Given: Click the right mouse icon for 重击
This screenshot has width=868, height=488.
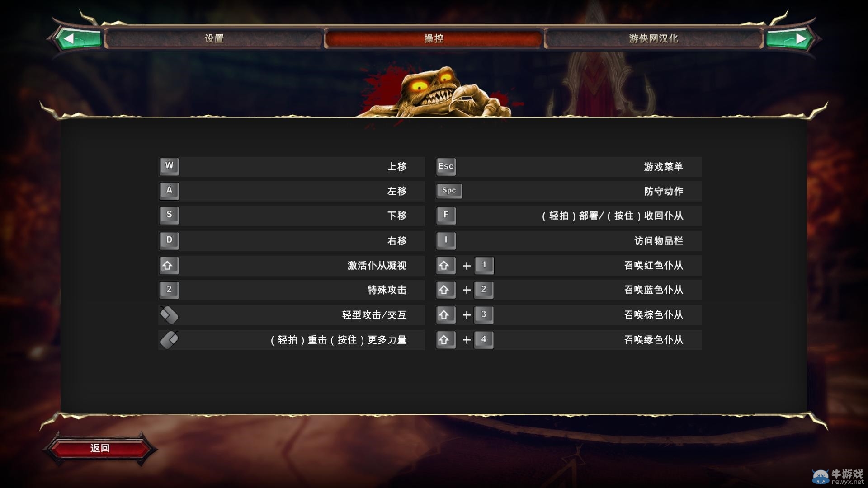Looking at the screenshot, I should click(x=169, y=340).
